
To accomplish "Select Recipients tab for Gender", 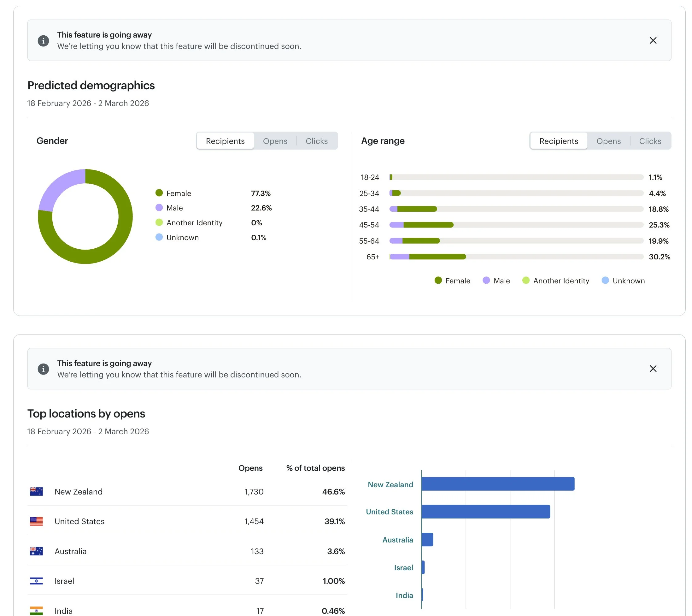I will (x=225, y=141).
